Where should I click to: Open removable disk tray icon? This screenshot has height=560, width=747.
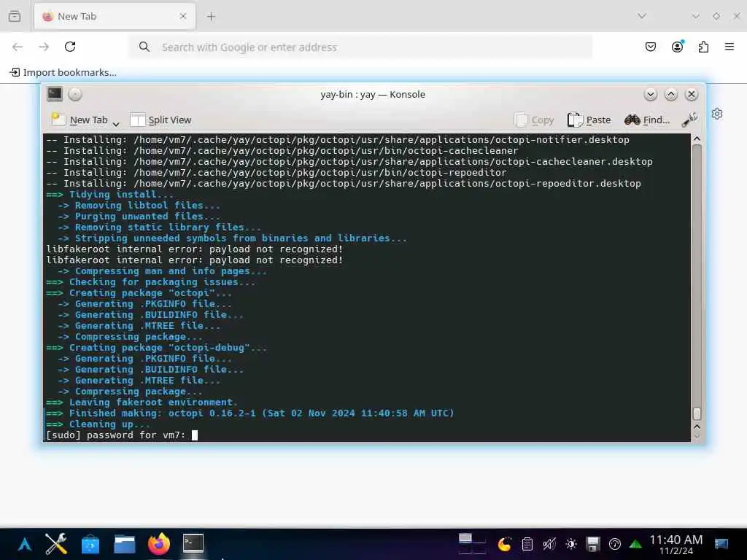click(593, 544)
